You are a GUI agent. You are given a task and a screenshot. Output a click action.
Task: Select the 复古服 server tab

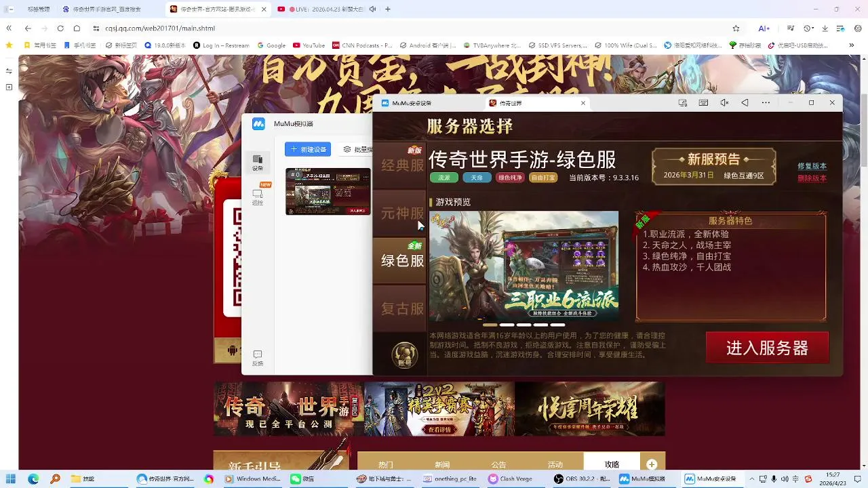400,308
